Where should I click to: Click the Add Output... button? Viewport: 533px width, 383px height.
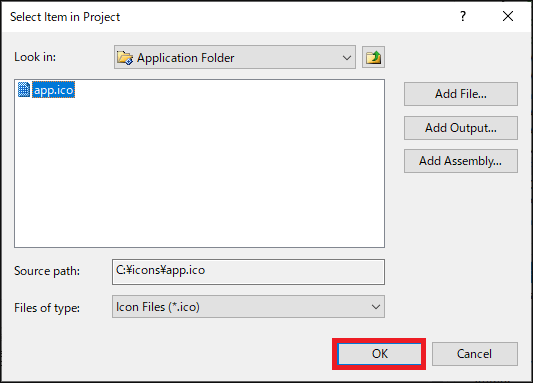pyautogui.click(x=461, y=128)
